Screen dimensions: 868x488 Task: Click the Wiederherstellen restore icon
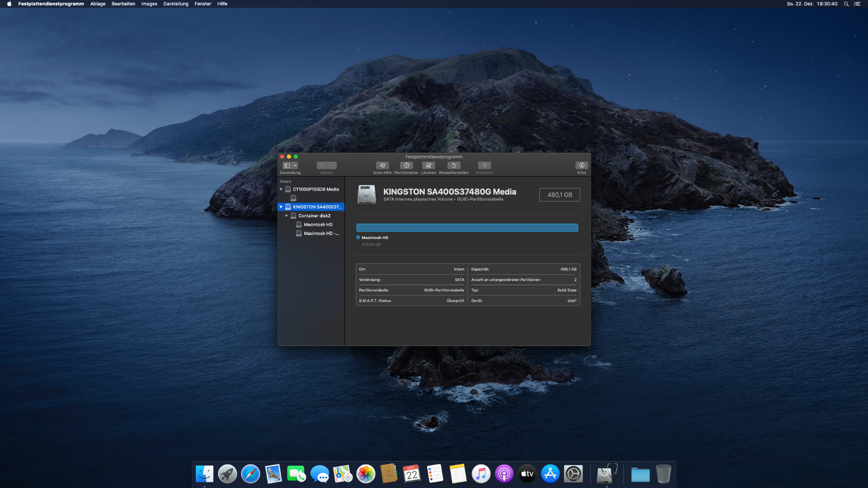coord(453,165)
